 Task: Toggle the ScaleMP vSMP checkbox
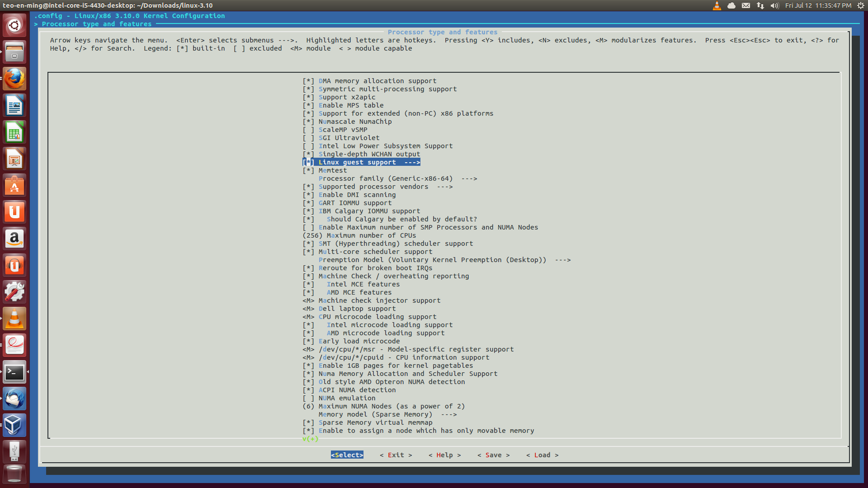pyautogui.click(x=308, y=130)
